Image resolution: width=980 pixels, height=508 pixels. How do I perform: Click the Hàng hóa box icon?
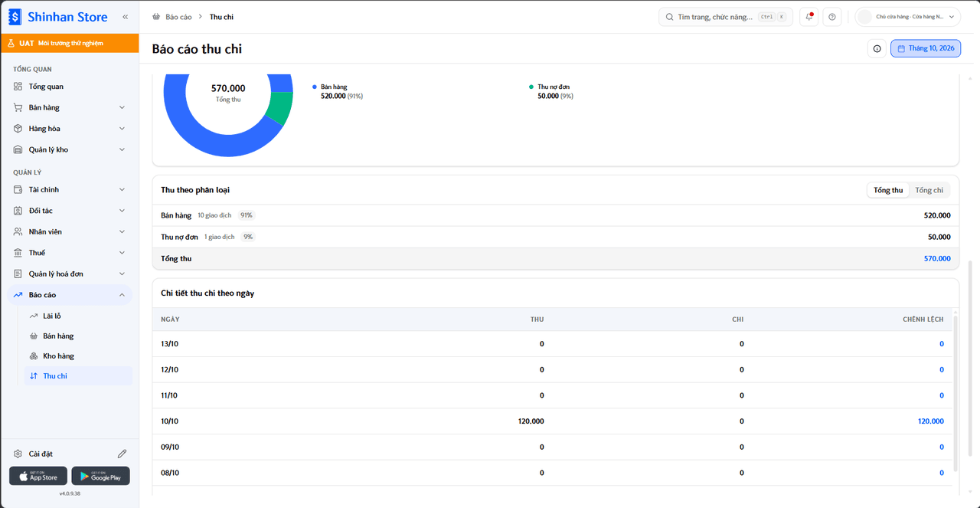[18, 129]
